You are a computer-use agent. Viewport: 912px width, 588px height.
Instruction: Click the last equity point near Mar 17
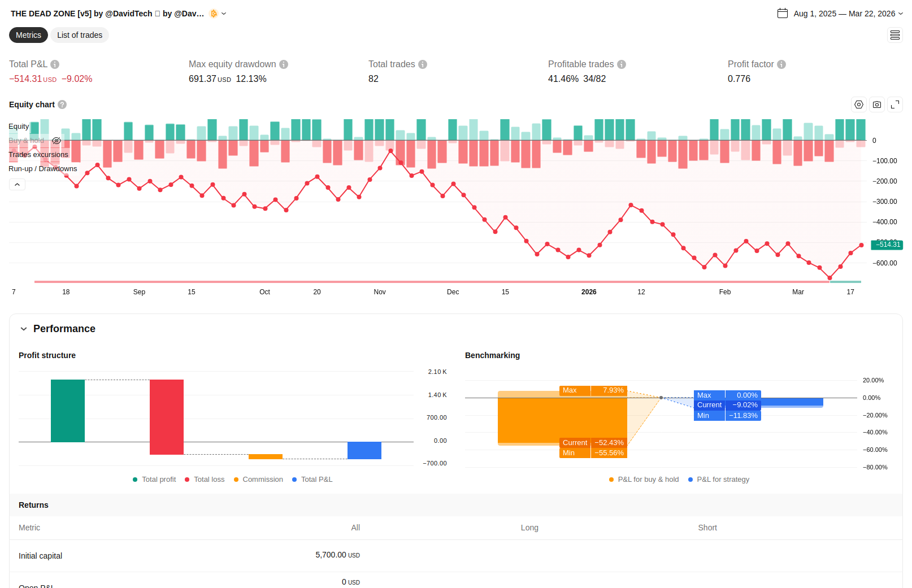pos(861,245)
